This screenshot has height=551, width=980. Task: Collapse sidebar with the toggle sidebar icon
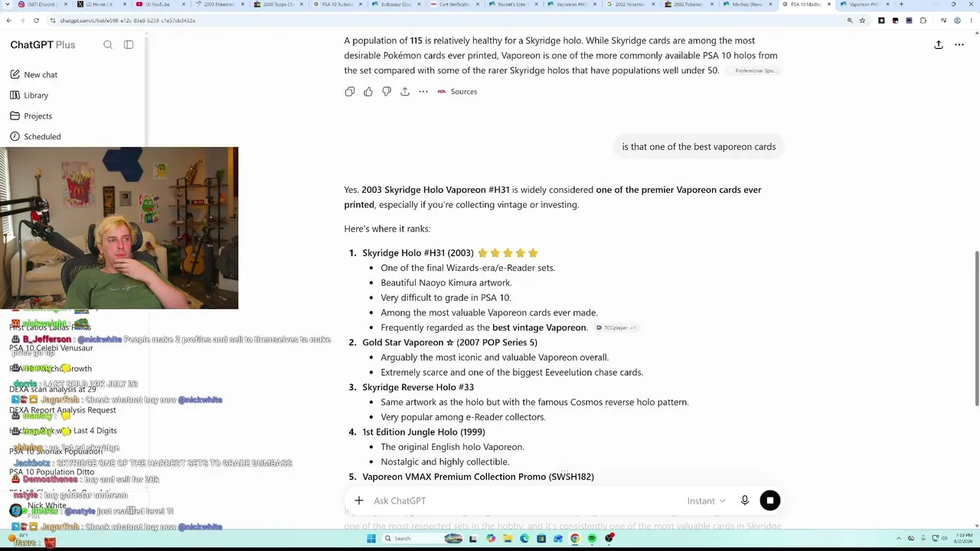point(129,45)
